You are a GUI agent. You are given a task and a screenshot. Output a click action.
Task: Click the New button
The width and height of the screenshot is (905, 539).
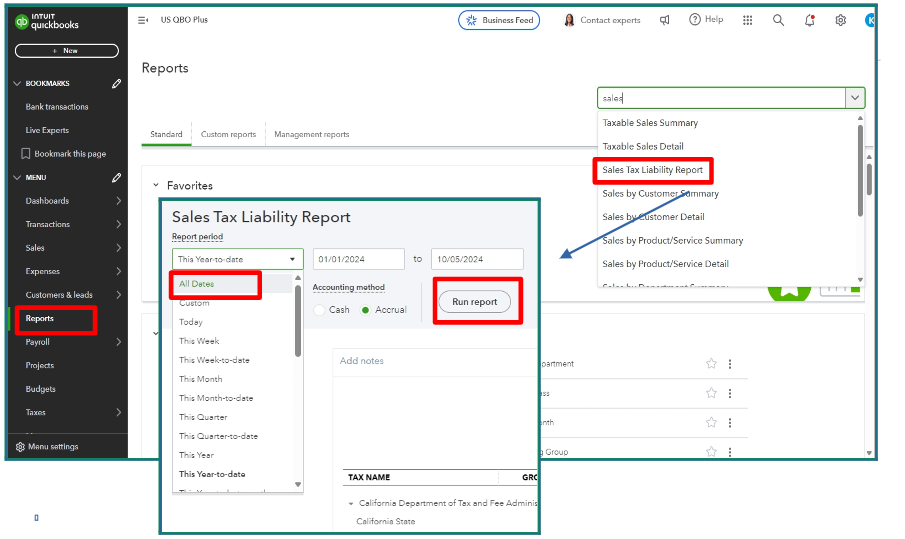67,51
